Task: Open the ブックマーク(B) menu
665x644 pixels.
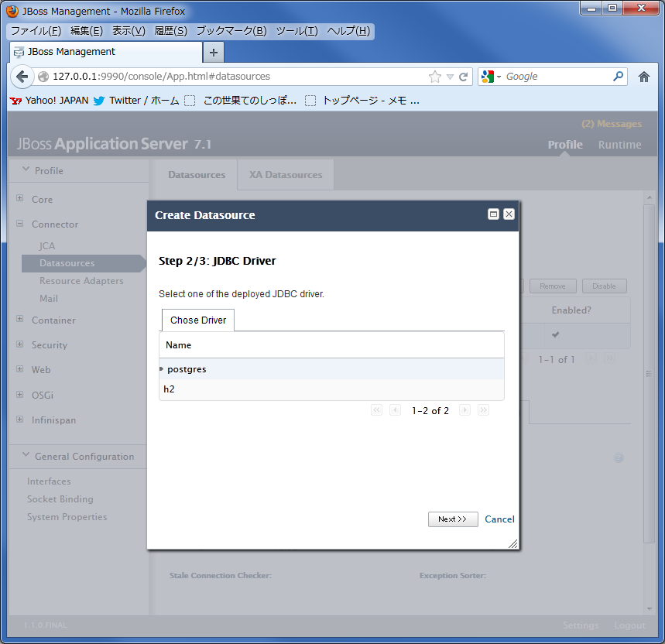Action: [231, 31]
